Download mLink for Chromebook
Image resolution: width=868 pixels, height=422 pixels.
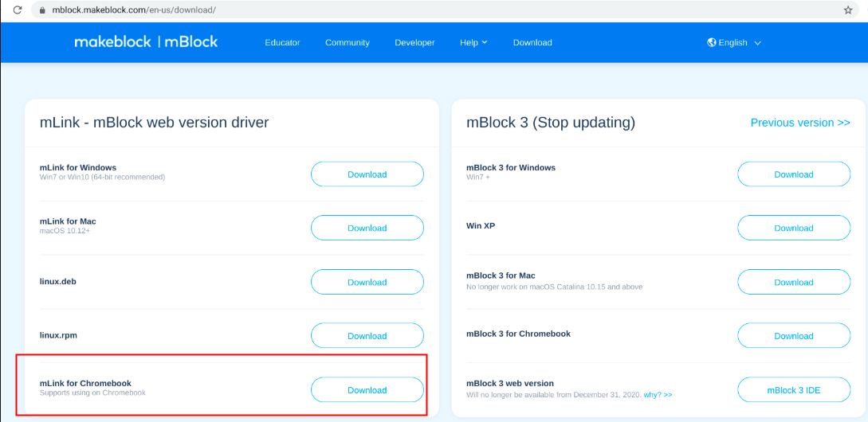[x=367, y=390]
